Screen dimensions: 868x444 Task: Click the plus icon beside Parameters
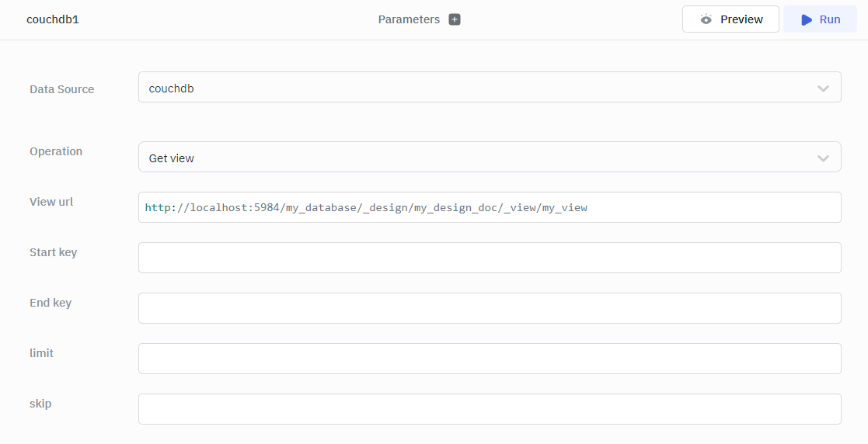[455, 19]
